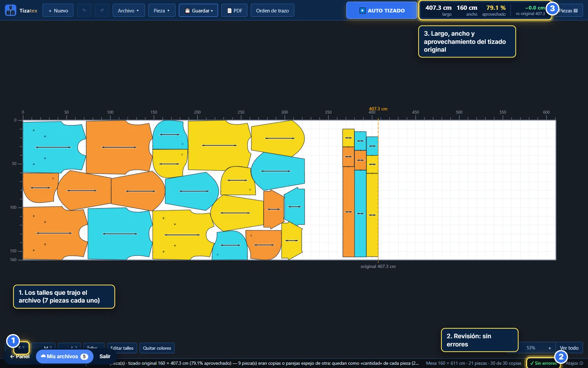Open Orden de trazo
The width and height of the screenshot is (588, 368).
point(272,10)
